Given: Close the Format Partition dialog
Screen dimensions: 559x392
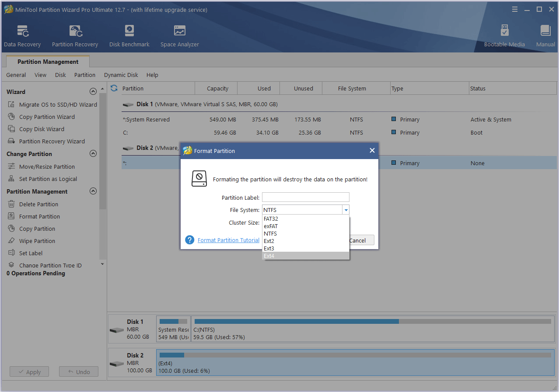Looking at the screenshot, I should [372, 150].
